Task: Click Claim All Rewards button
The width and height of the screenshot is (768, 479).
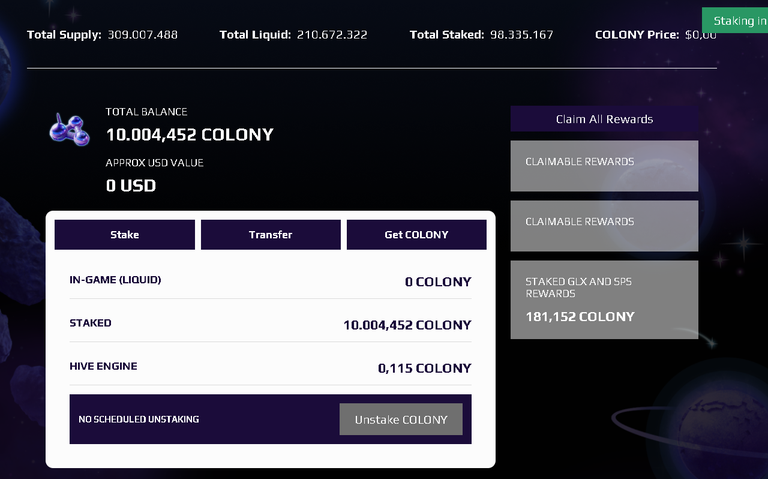Action: [604, 119]
